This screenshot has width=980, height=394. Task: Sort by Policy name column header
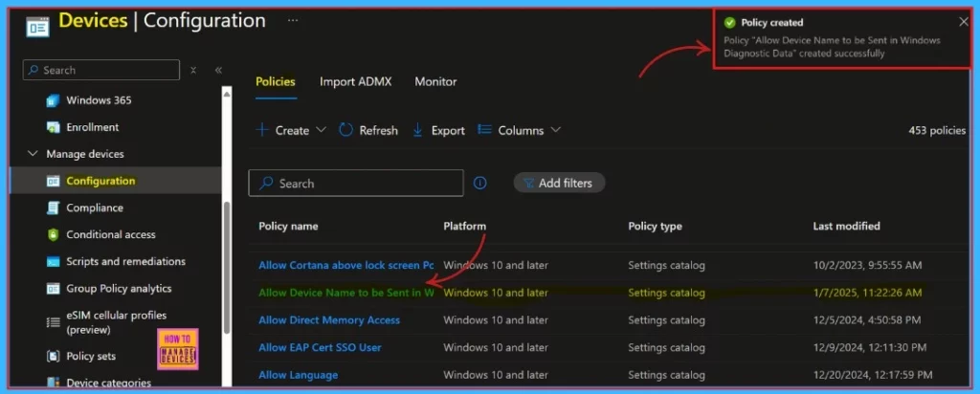[x=288, y=226]
